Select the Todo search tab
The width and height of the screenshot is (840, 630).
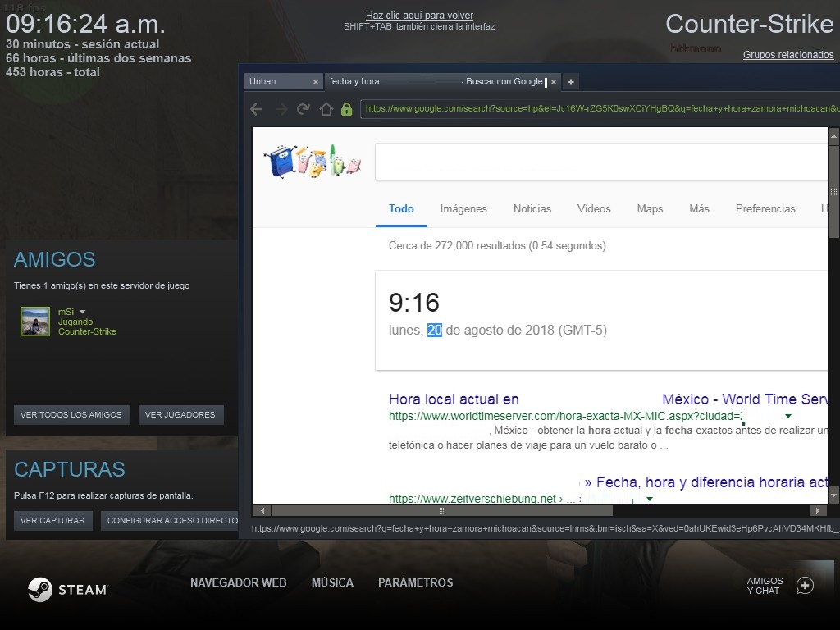coord(401,209)
